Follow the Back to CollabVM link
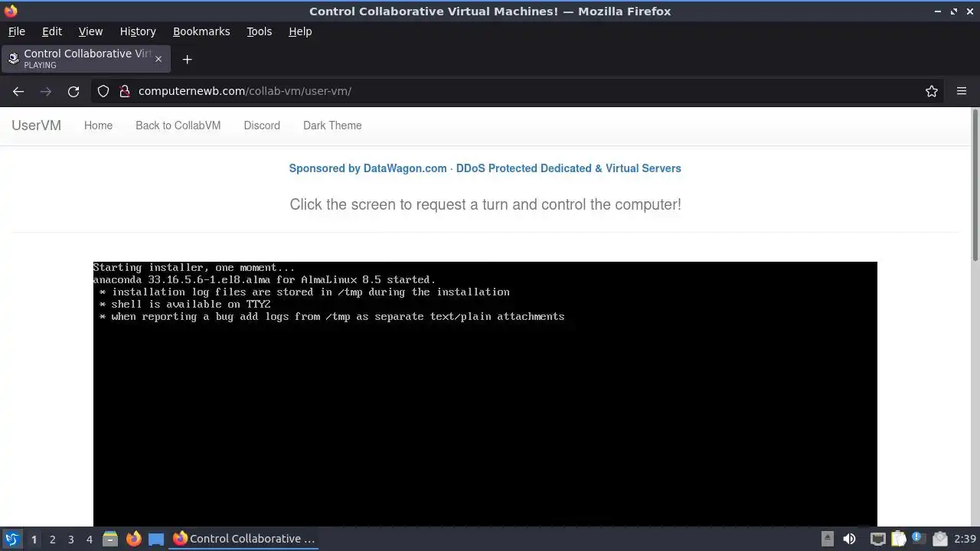This screenshot has width=980, height=551. coord(178,126)
